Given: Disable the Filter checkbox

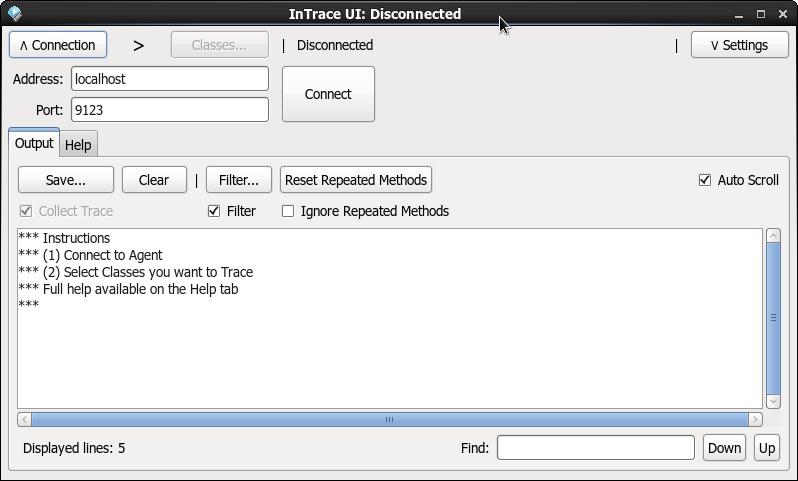Looking at the screenshot, I should tap(214, 211).
